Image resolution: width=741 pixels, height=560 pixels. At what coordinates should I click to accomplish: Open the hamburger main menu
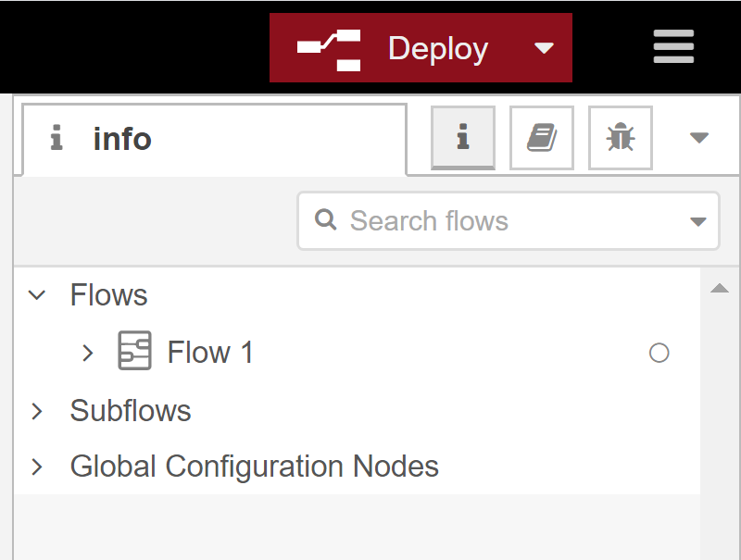click(673, 46)
